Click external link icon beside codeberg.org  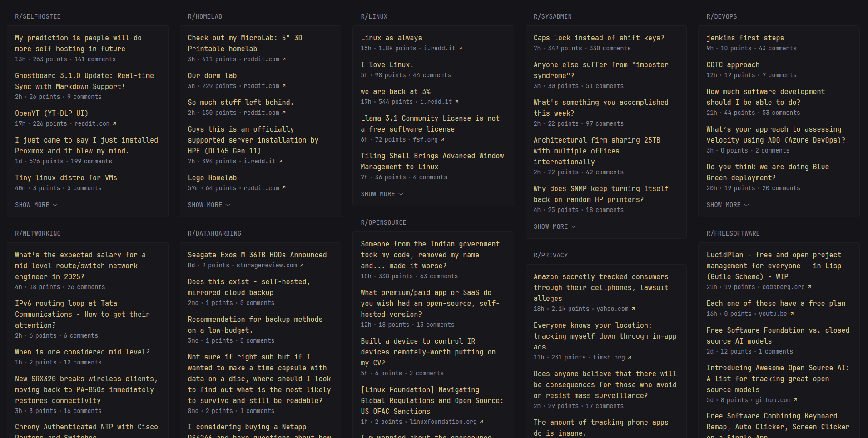coord(809,287)
